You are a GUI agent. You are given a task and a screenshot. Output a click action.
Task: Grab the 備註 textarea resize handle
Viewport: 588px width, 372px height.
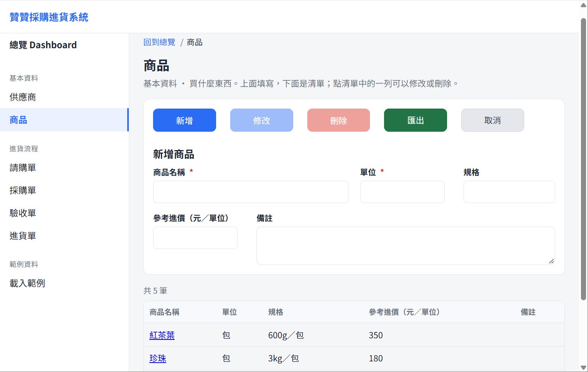[x=552, y=261]
